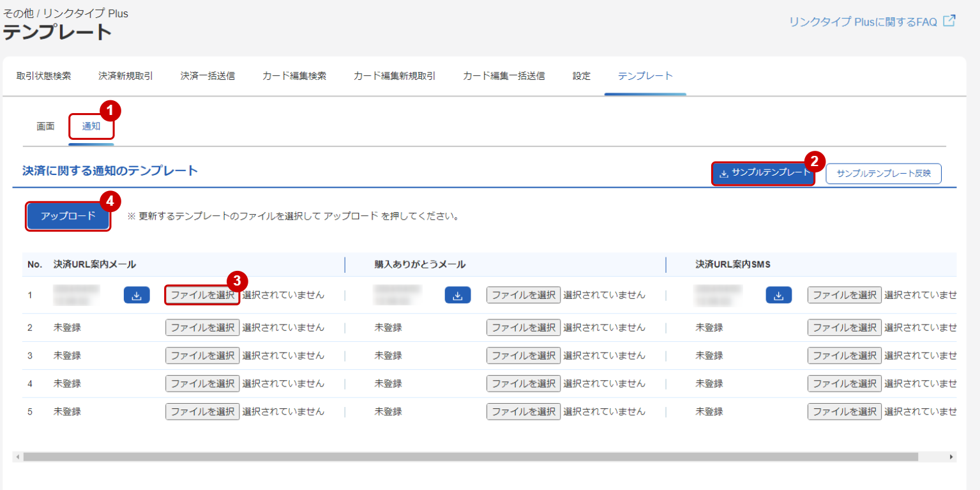Choose file for row 2 購入ありがとうメール

point(524,328)
